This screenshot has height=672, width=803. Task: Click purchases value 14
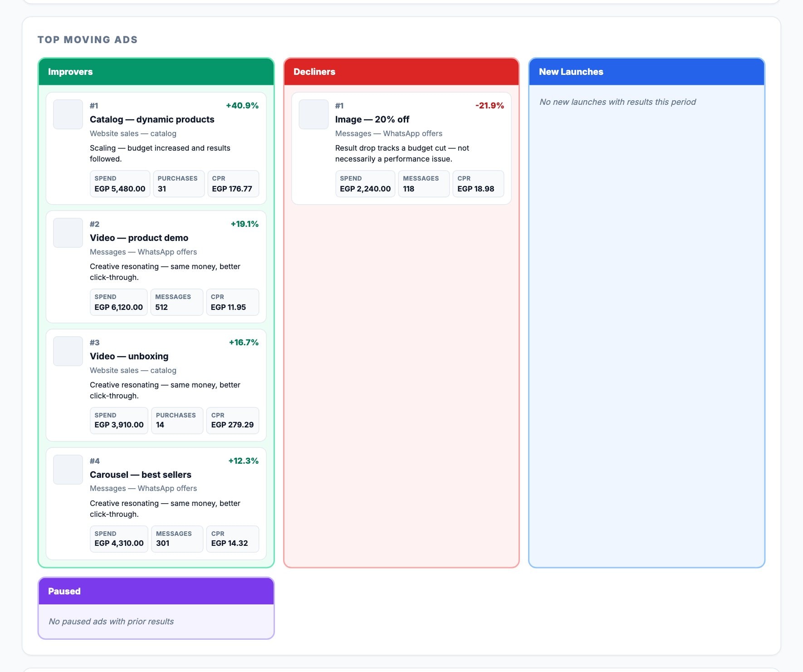point(160,425)
